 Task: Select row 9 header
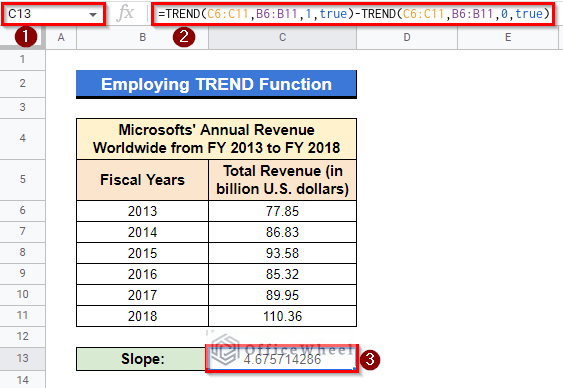pyautogui.click(x=23, y=274)
